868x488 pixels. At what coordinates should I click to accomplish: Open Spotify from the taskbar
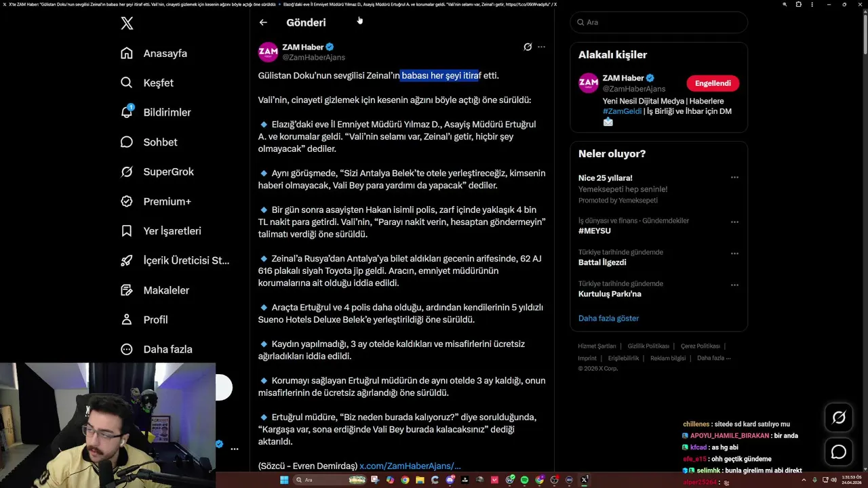(524, 480)
